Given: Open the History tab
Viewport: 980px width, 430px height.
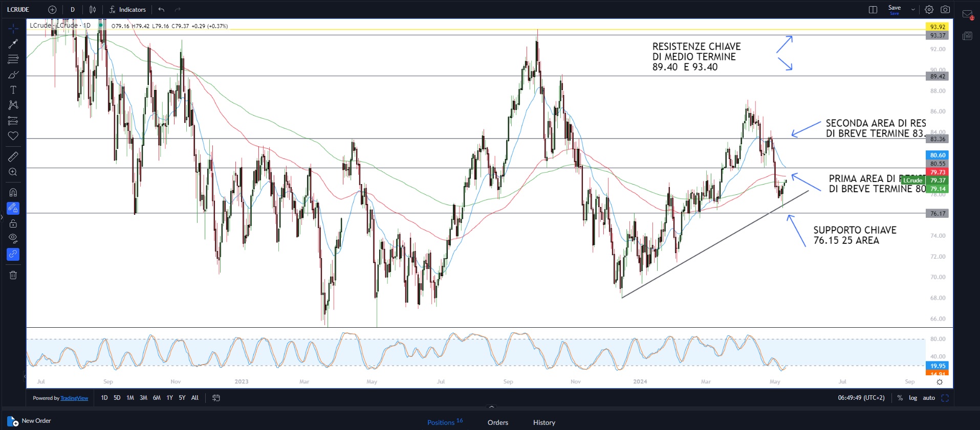Looking at the screenshot, I should 544,422.
